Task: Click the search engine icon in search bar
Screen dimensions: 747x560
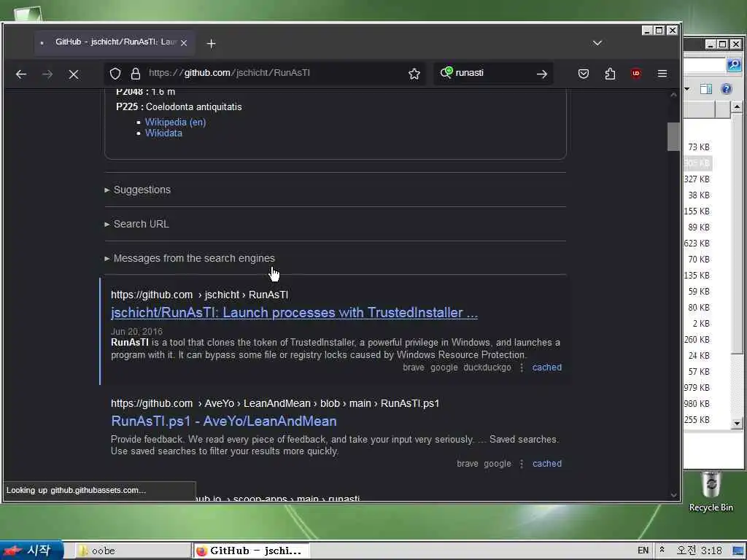Action: click(446, 72)
